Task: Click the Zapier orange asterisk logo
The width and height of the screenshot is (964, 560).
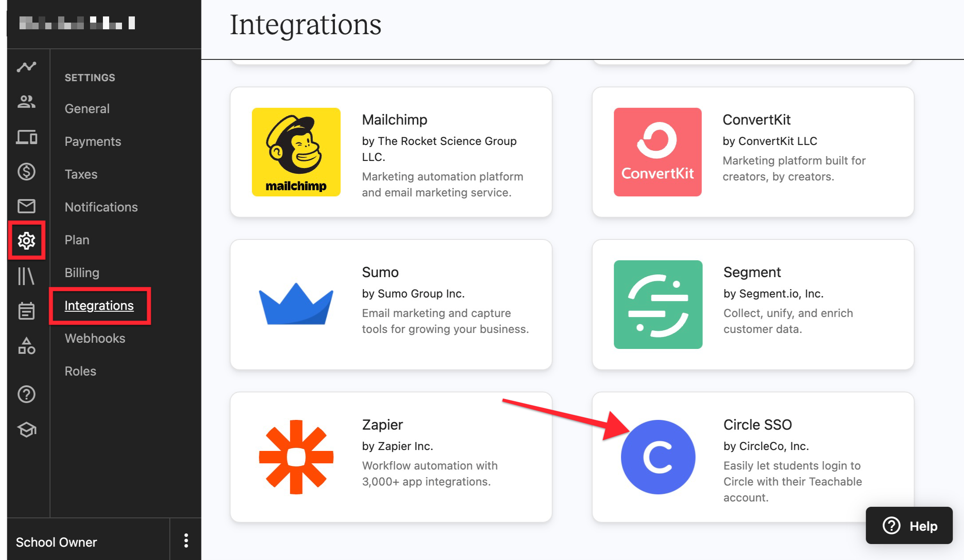Action: pos(296,457)
